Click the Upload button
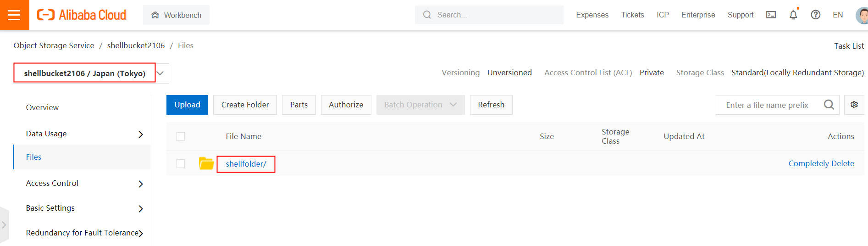 [x=187, y=105]
